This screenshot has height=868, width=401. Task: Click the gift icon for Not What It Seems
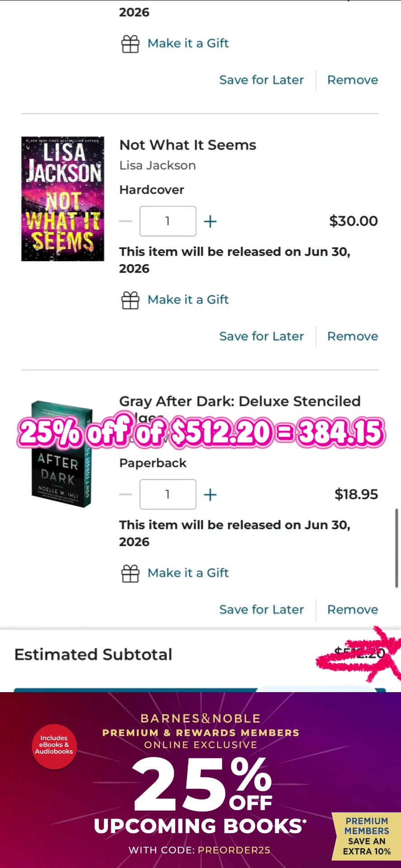pyautogui.click(x=131, y=300)
